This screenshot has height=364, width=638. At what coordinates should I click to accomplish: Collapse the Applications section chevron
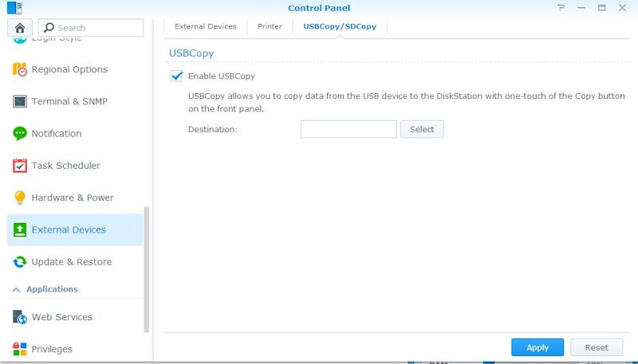[x=16, y=290]
